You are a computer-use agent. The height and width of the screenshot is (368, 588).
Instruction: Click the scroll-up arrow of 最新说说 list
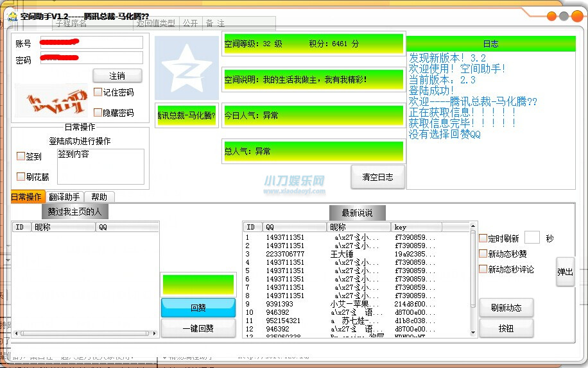point(473,226)
